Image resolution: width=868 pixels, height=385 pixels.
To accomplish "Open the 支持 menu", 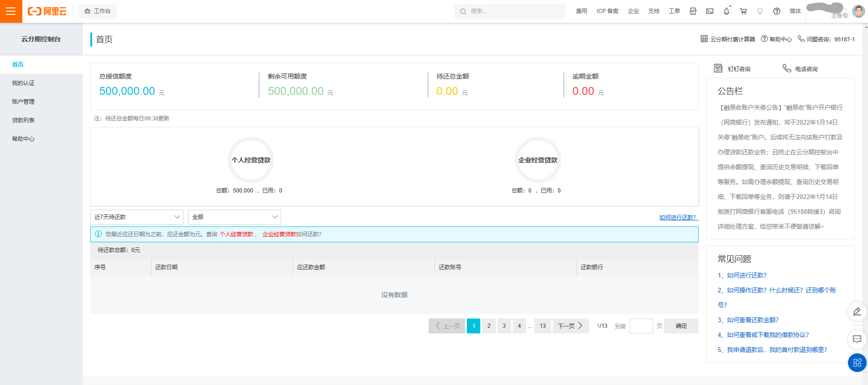I will click(x=654, y=11).
